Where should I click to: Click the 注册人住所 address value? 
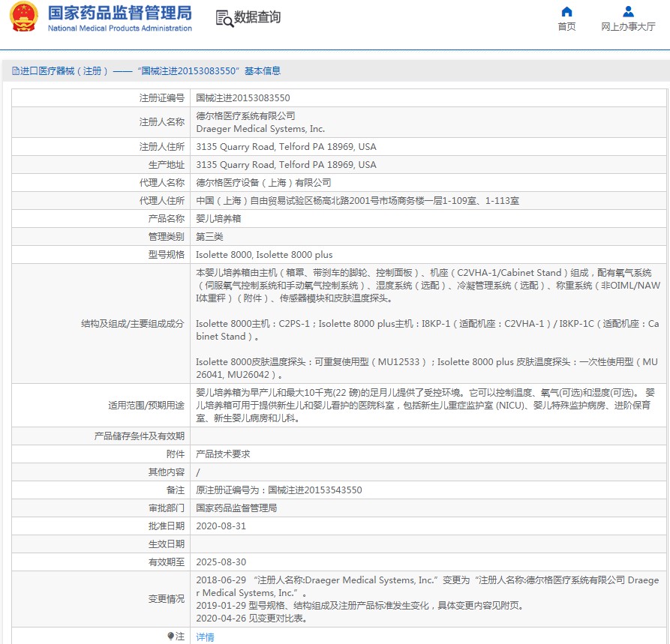click(x=287, y=146)
